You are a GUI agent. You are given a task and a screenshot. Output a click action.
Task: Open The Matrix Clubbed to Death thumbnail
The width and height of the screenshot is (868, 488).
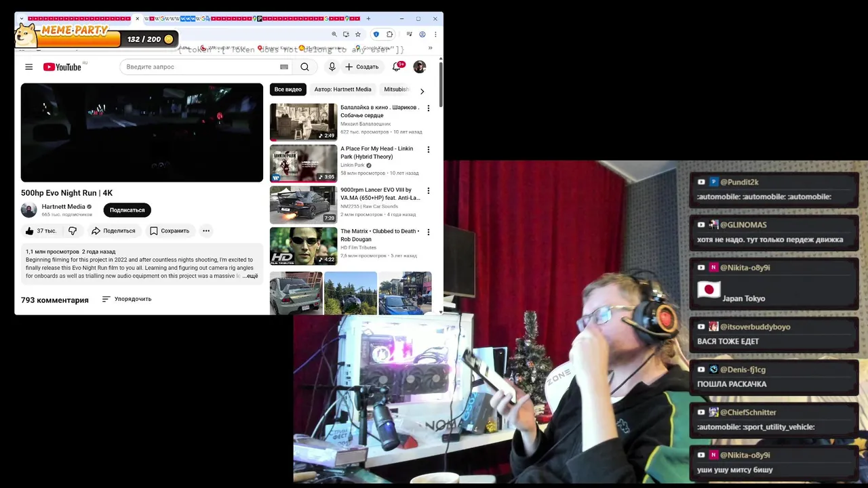tap(303, 246)
